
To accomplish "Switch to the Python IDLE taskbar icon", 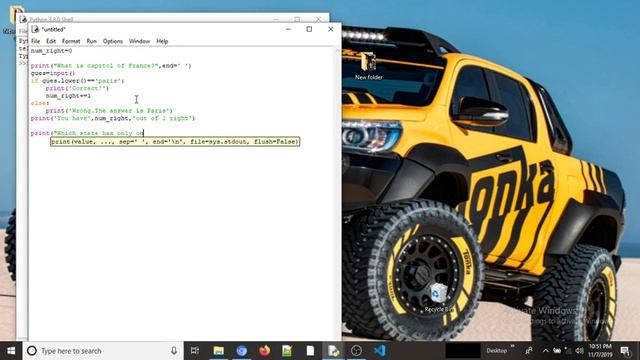I will click(x=333, y=351).
